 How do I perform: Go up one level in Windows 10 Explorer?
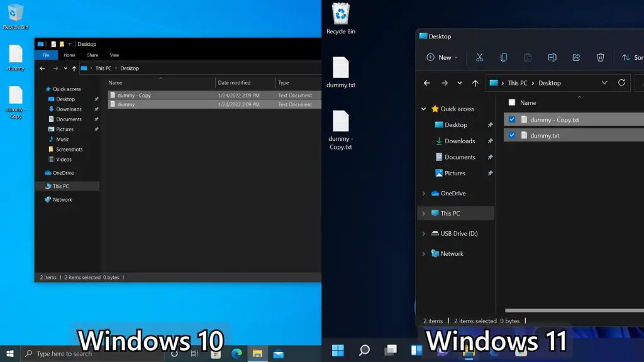(x=74, y=68)
